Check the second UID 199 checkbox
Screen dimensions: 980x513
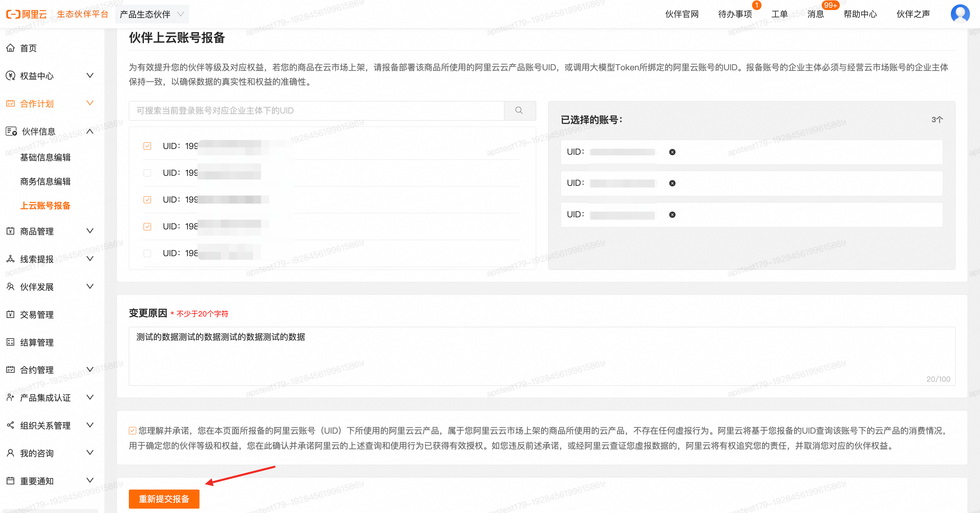[147, 173]
